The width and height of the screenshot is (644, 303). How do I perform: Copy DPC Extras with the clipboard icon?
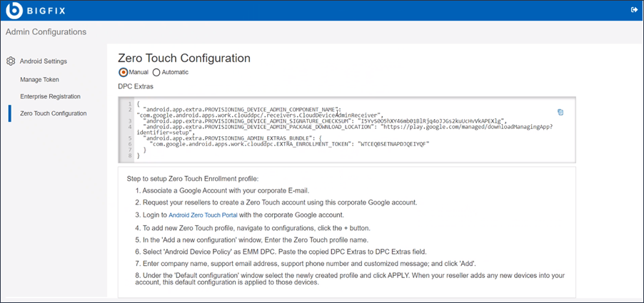tap(560, 112)
